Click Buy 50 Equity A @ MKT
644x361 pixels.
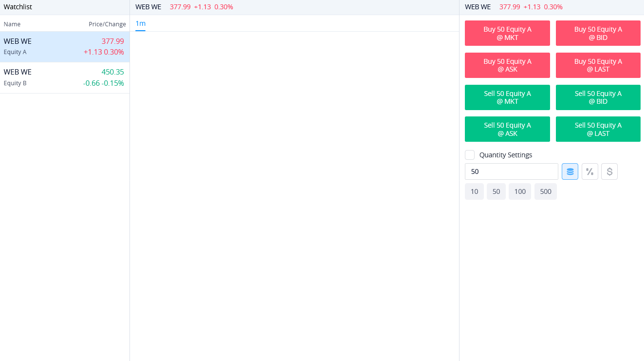click(x=507, y=33)
